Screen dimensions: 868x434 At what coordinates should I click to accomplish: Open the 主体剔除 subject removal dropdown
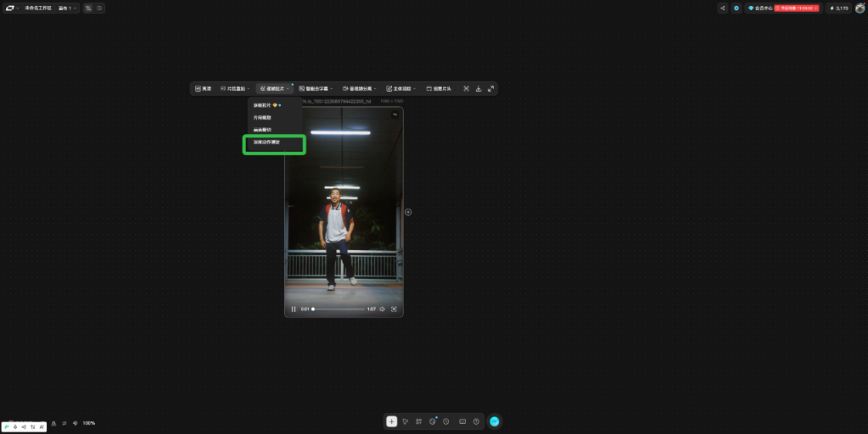tap(401, 89)
